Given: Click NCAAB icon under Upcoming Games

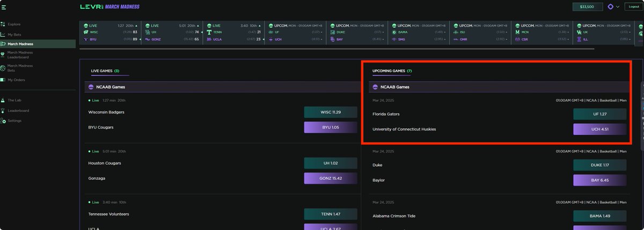Looking at the screenshot, I should (375, 87).
